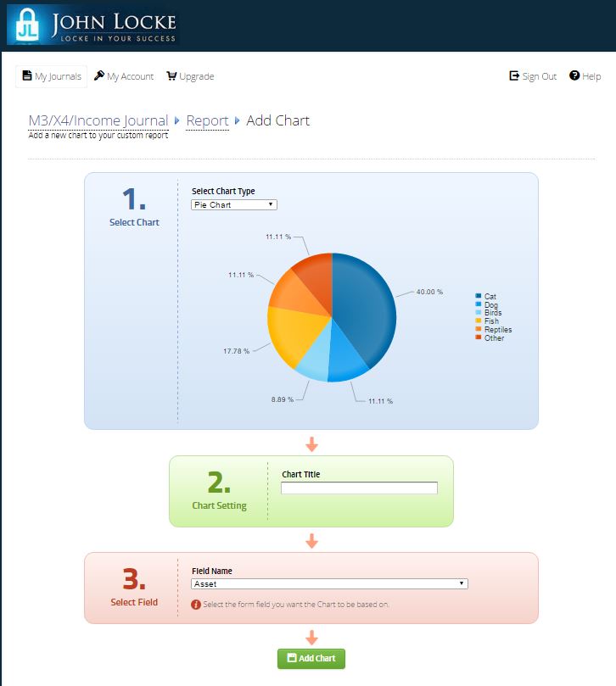Sign Out of the account
Image resolution: width=616 pixels, height=686 pixels.
(x=533, y=76)
